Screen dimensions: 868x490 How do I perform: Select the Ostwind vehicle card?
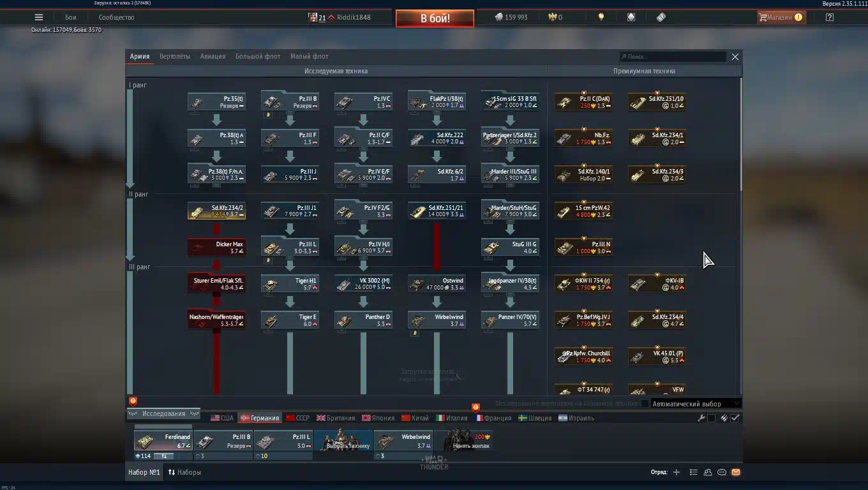(437, 284)
